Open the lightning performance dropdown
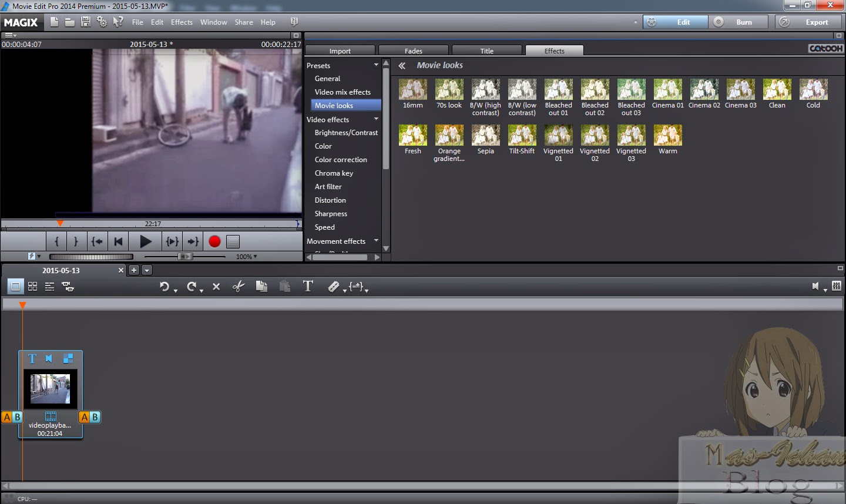 tap(34, 256)
